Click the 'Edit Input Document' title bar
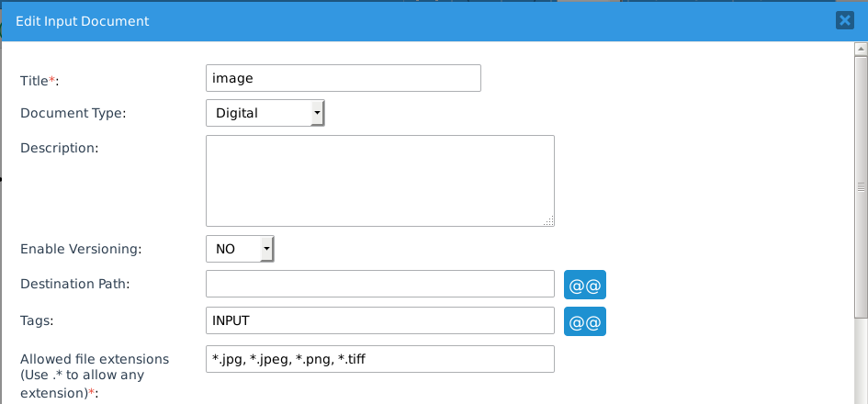This screenshot has width=868, height=404. [x=367, y=21]
